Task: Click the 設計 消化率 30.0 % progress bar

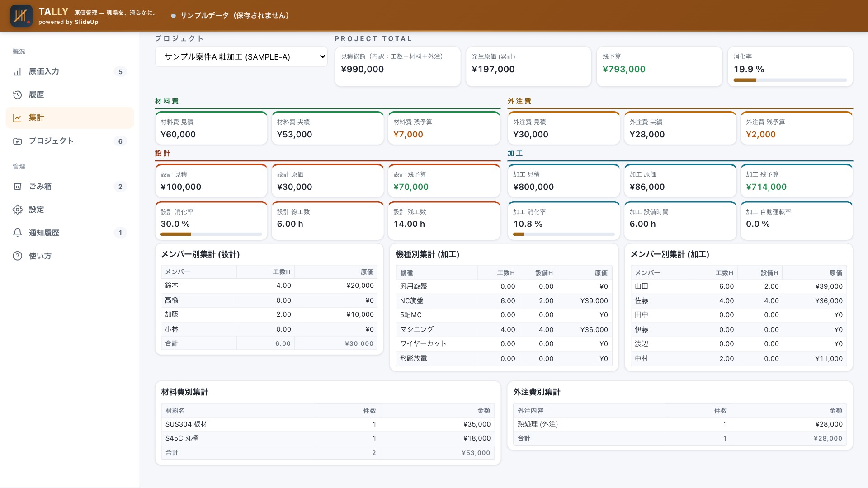Action: pyautogui.click(x=211, y=234)
